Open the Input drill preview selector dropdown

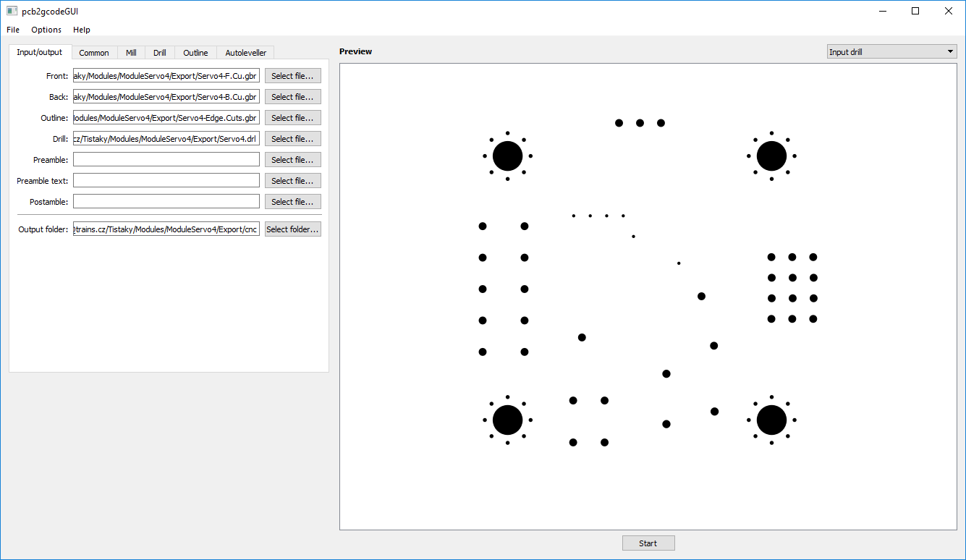(x=891, y=51)
